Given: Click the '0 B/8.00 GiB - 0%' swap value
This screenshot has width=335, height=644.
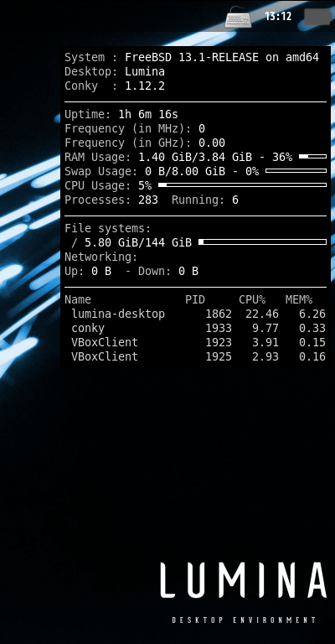Looking at the screenshot, I should [x=202, y=172].
